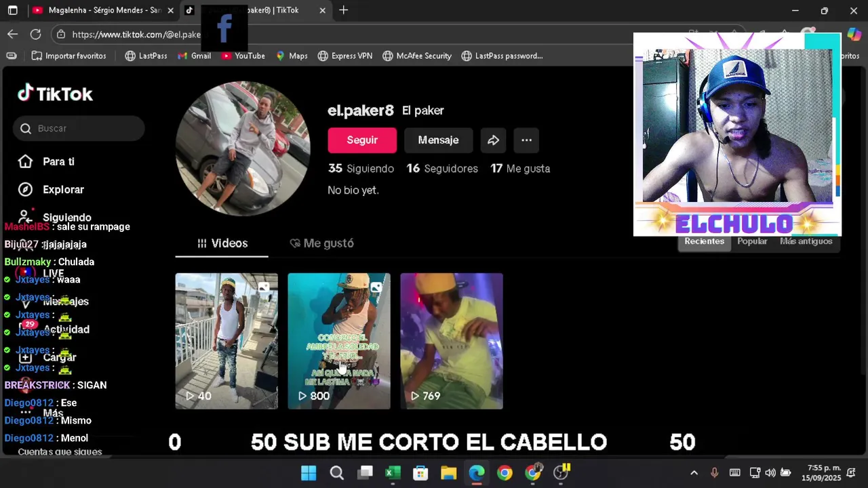Open Windows taskbar search
The width and height of the screenshot is (868, 488).
point(337,472)
